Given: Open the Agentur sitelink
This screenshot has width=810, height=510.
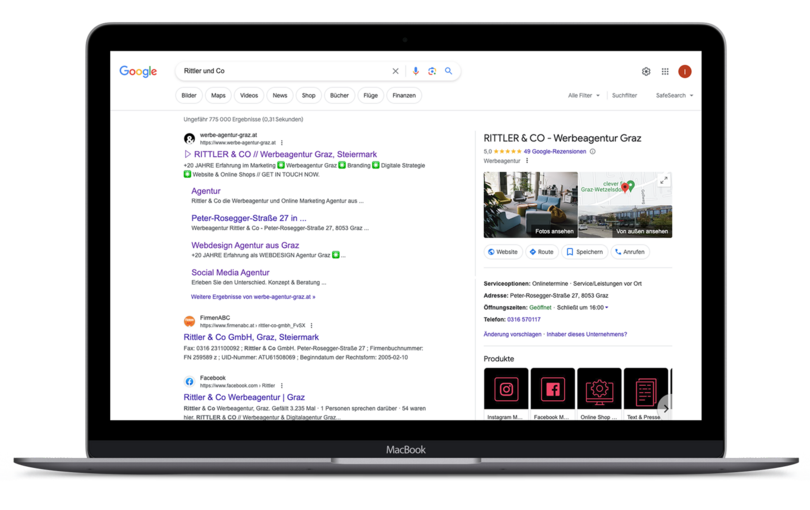Looking at the screenshot, I should (x=206, y=191).
